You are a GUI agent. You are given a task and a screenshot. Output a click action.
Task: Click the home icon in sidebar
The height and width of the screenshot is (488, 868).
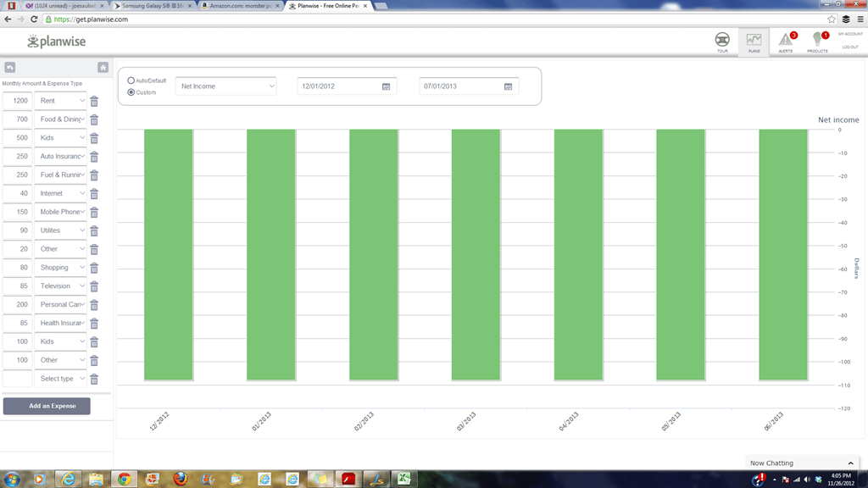[x=103, y=67]
